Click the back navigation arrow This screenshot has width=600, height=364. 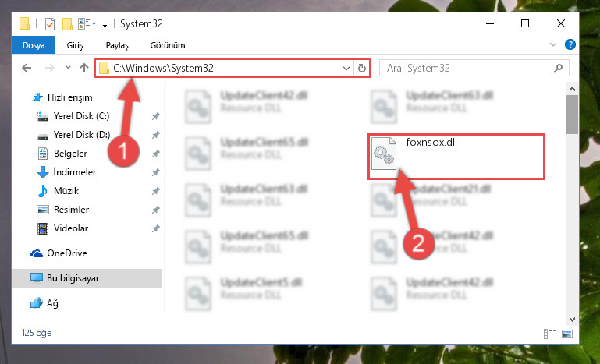pyautogui.click(x=27, y=68)
